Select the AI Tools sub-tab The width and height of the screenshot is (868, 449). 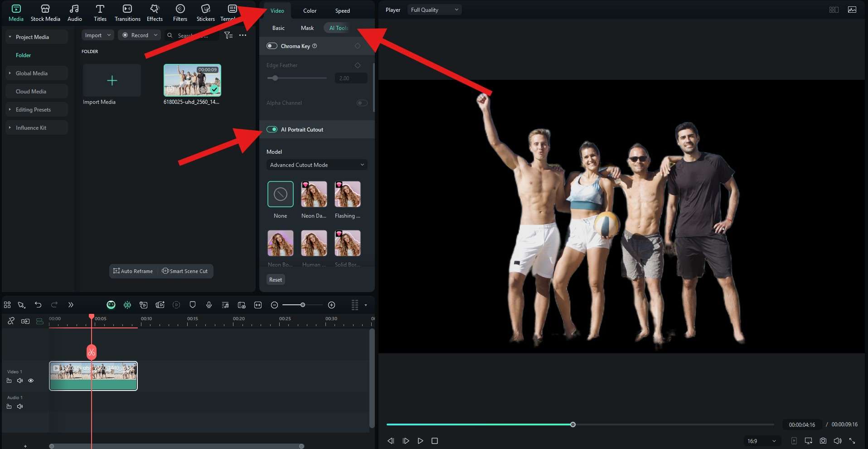coord(339,28)
